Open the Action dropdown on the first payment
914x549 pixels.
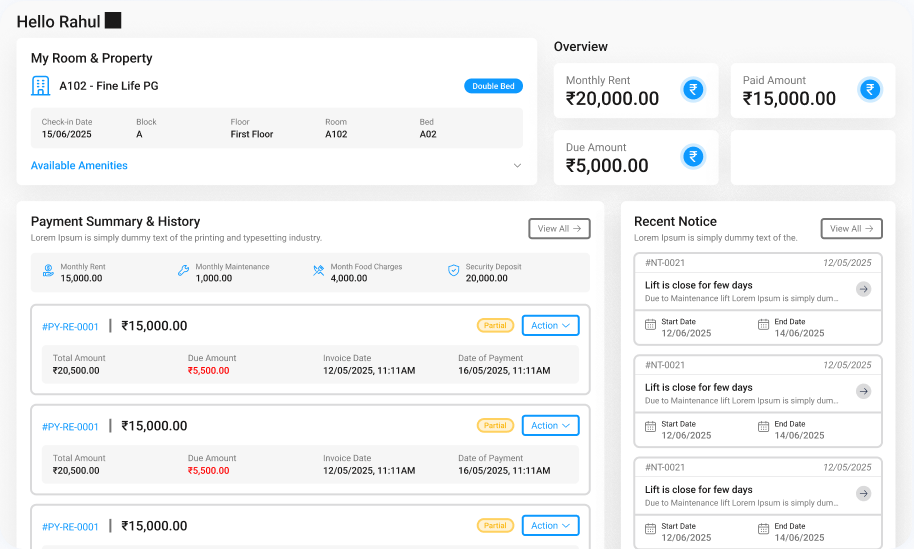(550, 325)
